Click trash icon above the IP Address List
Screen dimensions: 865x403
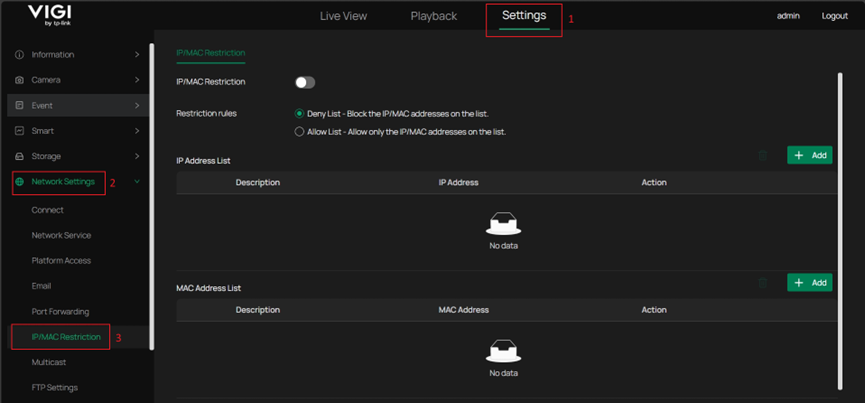click(763, 155)
